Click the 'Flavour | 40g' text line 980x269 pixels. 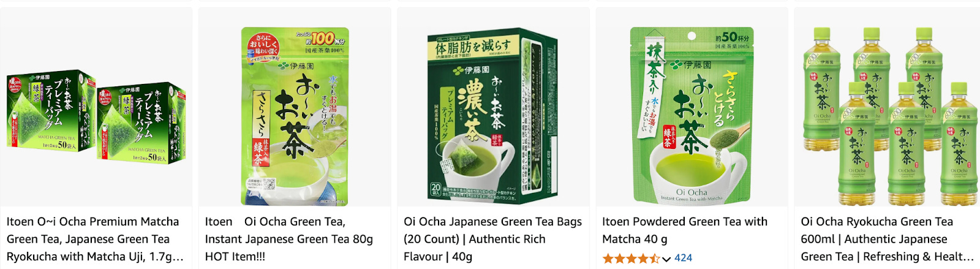click(438, 257)
